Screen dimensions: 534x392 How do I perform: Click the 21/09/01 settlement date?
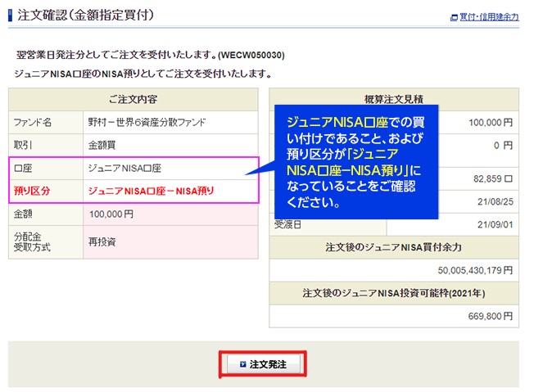[x=496, y=224]
